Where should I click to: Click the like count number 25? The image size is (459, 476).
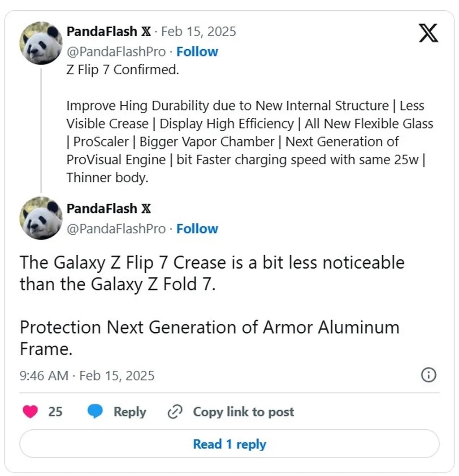coord(55,412)
